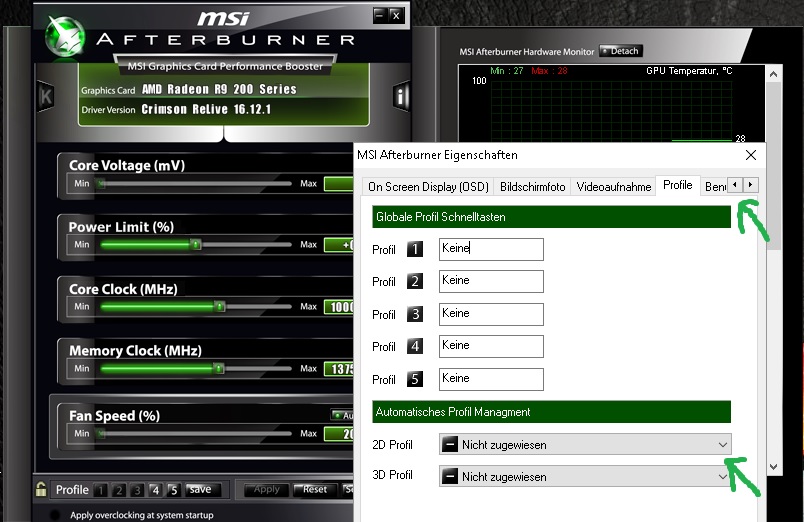Load profile slot 4 in Afterburner bar
This screenshot has height=522, width=804.
click(155, 490)
